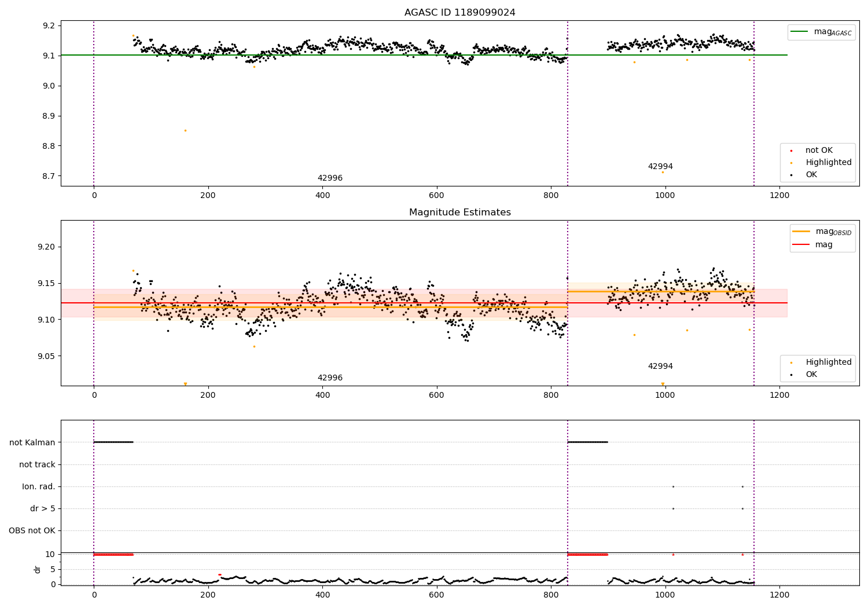Click 'Highlighted' legend entry in top plot

(822, 163)
